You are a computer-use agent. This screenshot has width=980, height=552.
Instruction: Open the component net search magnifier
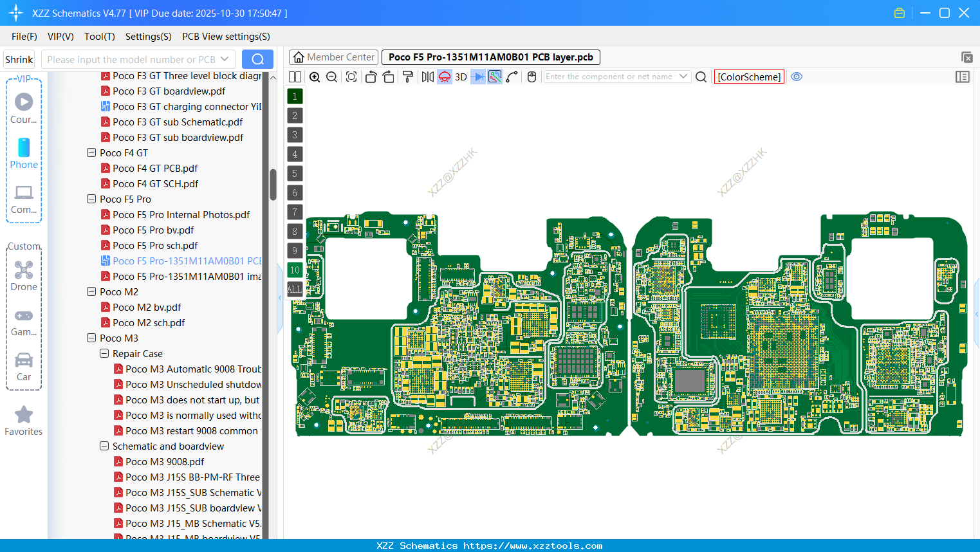pyautogui.click(x=701, y=77)
